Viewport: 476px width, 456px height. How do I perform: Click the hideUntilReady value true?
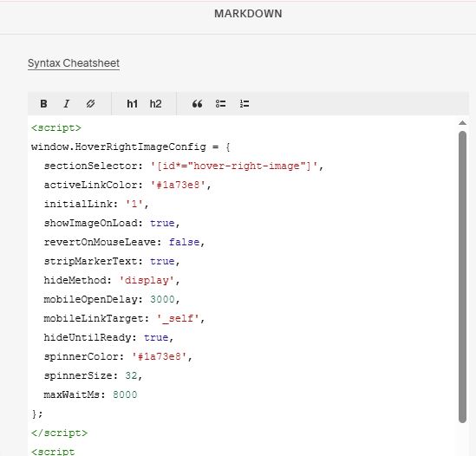click(x=156, y=337)
